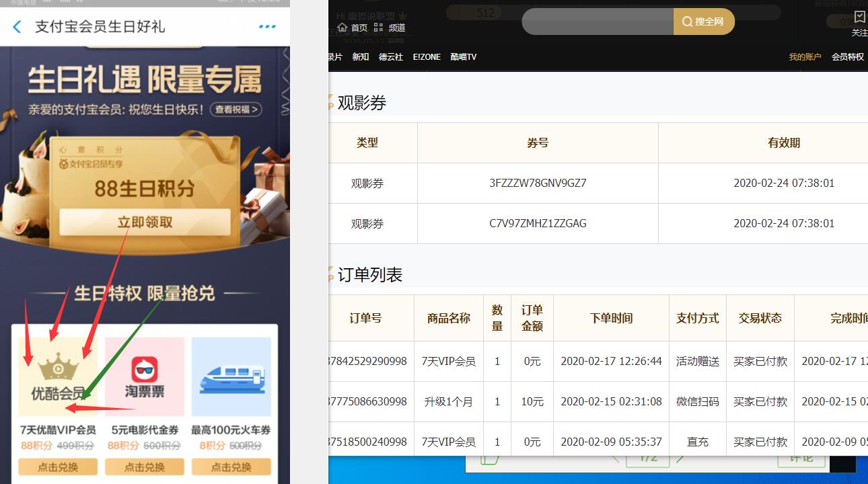
Task: Click the grid icon beside 频道
Action: pyautogui.click(x=378, y=28)
